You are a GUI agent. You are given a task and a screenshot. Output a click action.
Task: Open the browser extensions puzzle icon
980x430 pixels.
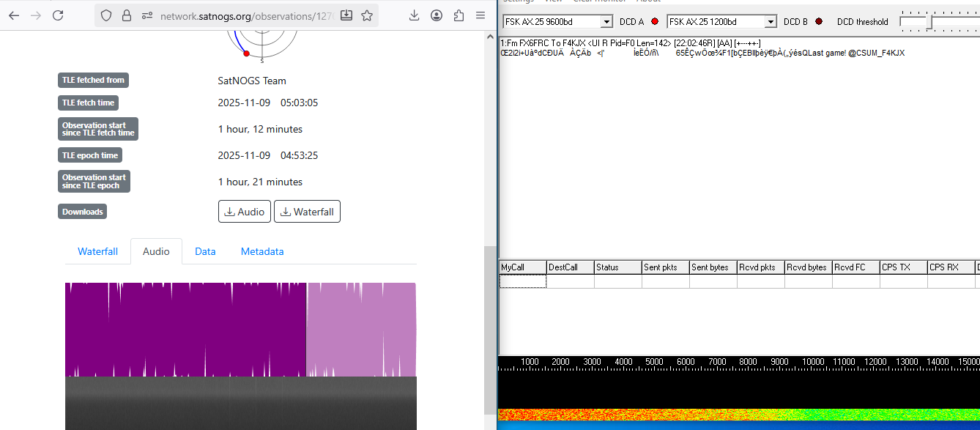[459, 15]
